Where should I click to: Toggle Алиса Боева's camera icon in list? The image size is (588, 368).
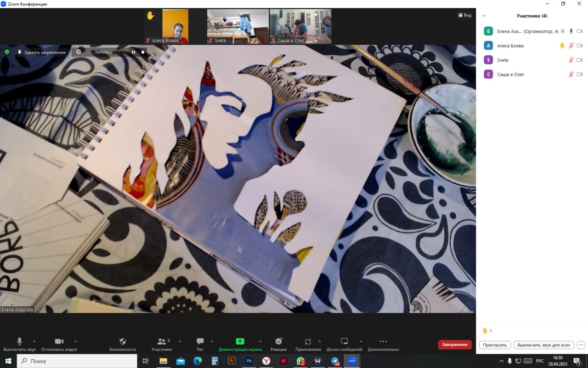(579, 46)
